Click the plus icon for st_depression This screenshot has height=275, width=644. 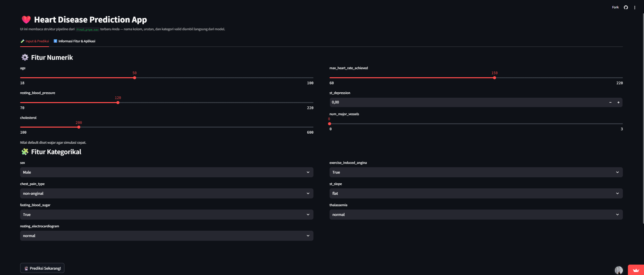pyautogui.click(x=618, y=102)
